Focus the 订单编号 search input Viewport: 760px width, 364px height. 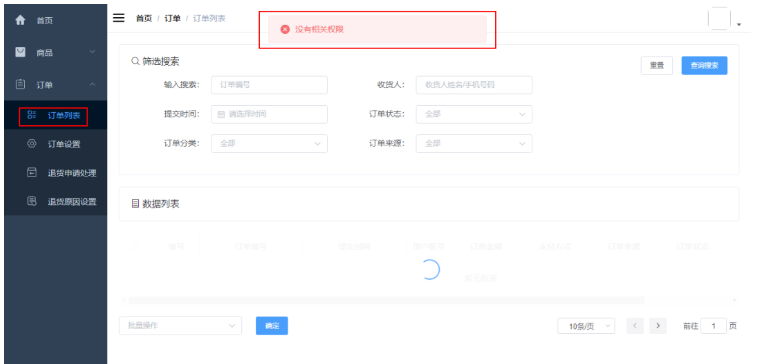(x=269, y=85)
